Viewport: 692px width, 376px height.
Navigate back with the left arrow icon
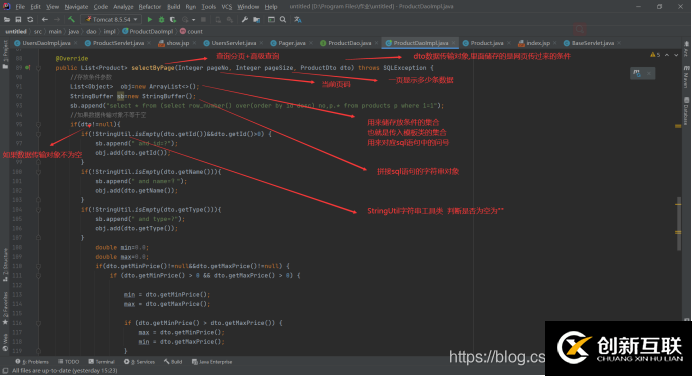(x=45, y=19)
